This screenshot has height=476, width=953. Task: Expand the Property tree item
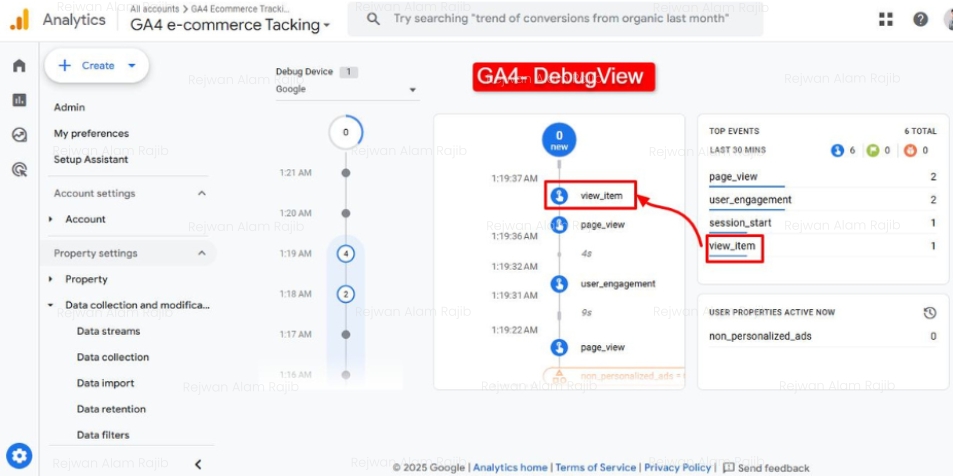tap(52, 280)
